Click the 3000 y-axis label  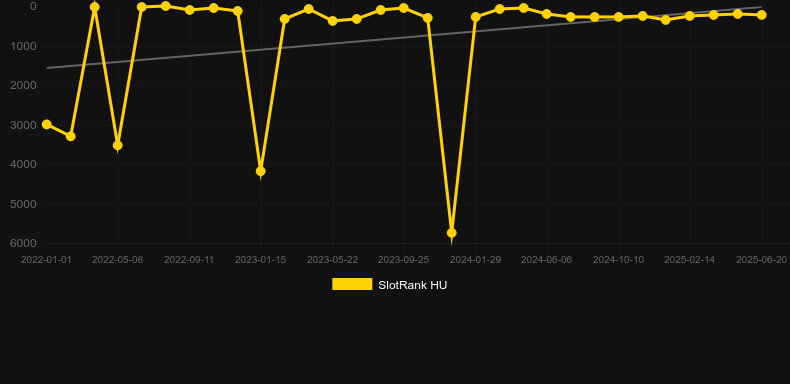[23, 124]
